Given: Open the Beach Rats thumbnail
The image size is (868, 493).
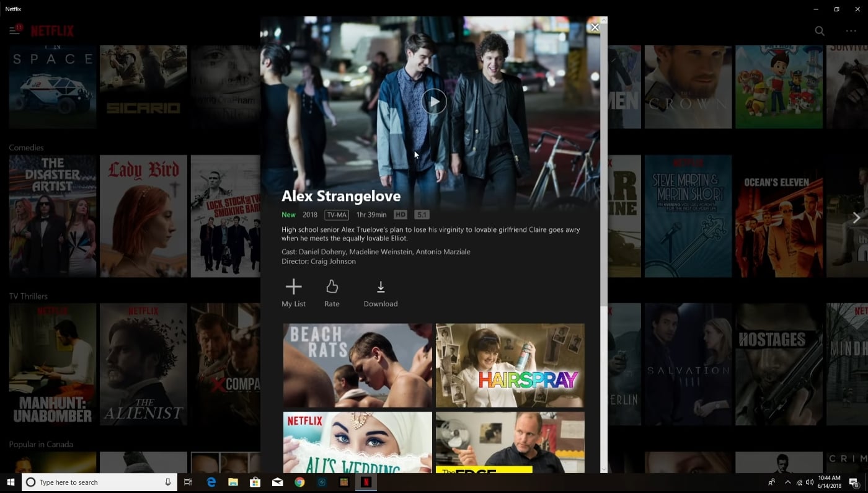Looking at the screenshot, I should click(x=358, y=365).
